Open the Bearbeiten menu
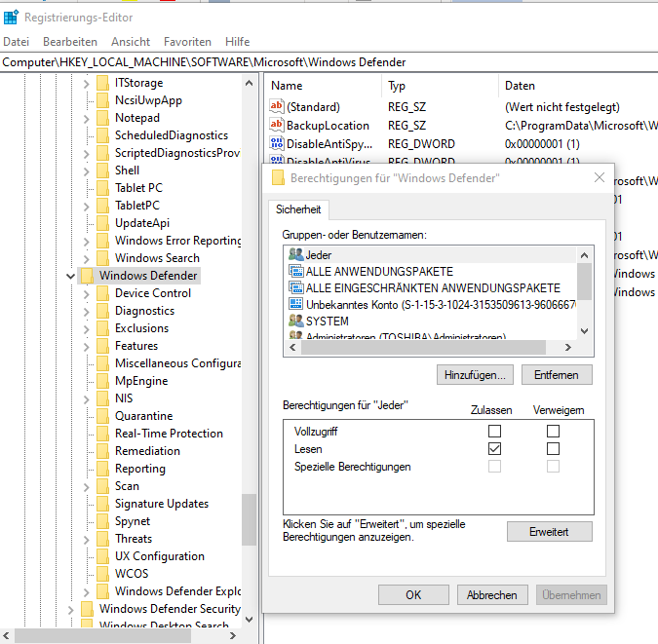658x644 pixels. 70,42
